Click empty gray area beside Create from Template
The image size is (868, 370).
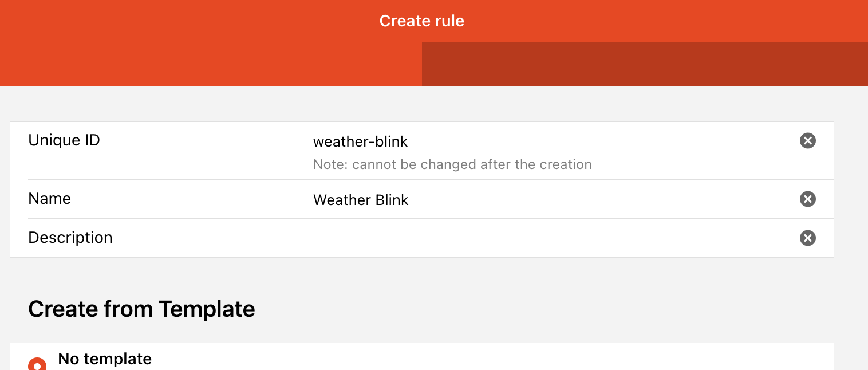pos(544,309)
